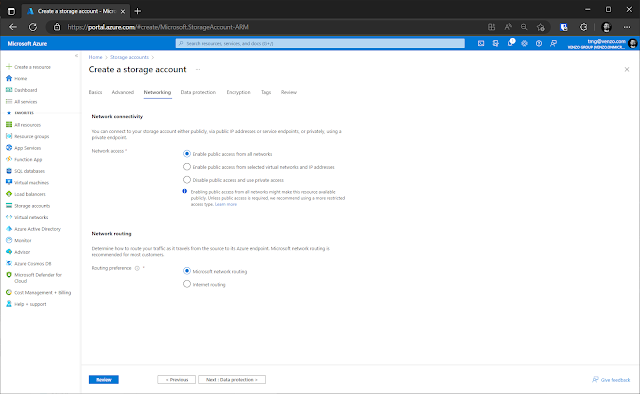Image resolution: width=640 pixels, height=394 pixels.
Task: Switch to the Tags tab
Action: 266,92
